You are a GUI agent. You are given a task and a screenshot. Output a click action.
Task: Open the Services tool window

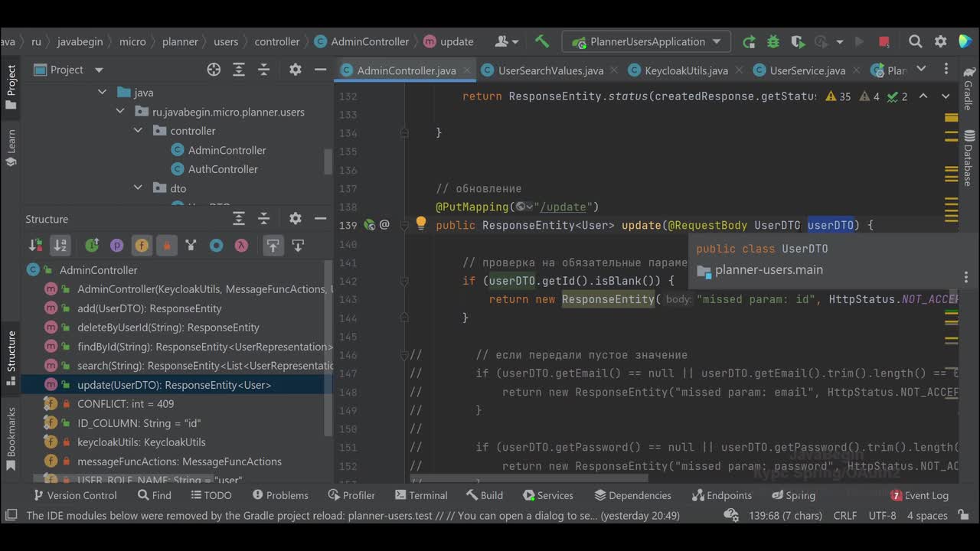pos(547,495)
